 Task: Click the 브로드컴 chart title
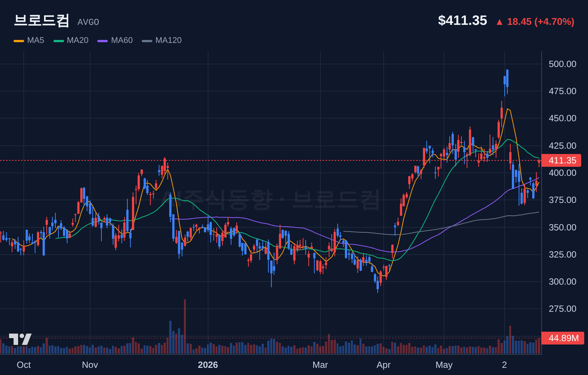point(41,20)
